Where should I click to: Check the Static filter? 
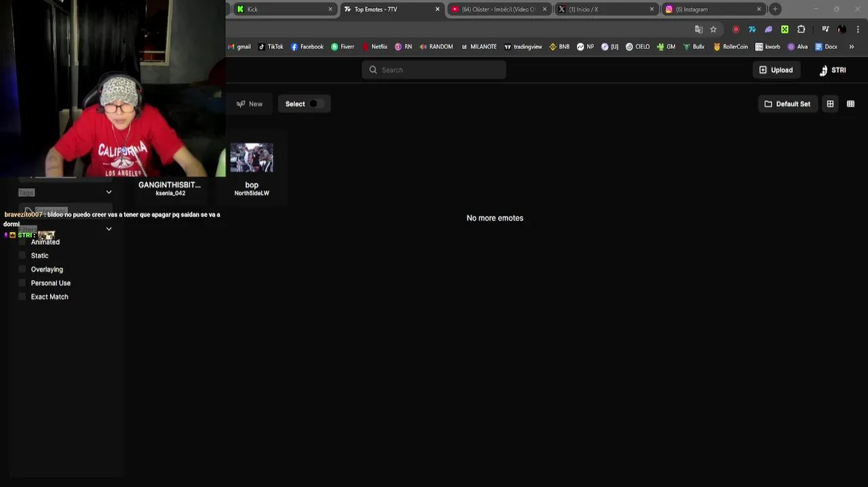pos(22,256)
